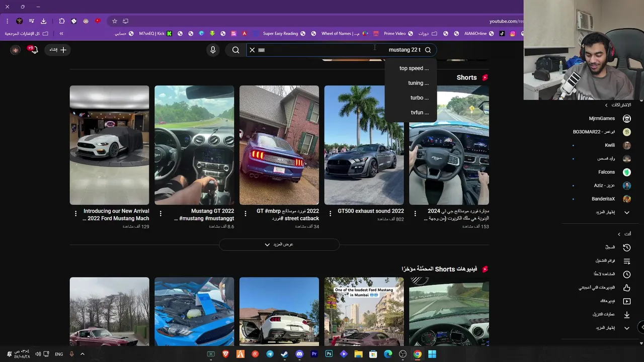The image size is (644, 362).
Task: Open 'كل الإشارات المرجعية' all bookmarks folder
Action: click(26, 34)
